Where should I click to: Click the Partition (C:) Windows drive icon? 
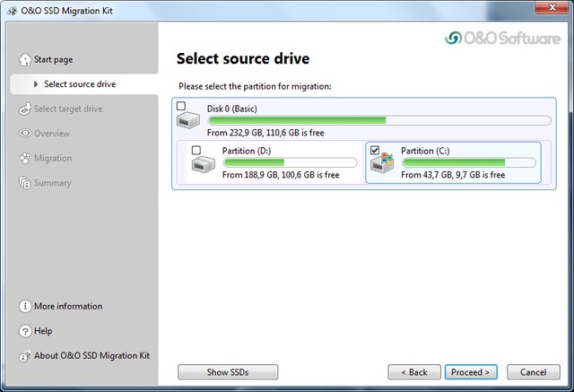pos(382,163)
